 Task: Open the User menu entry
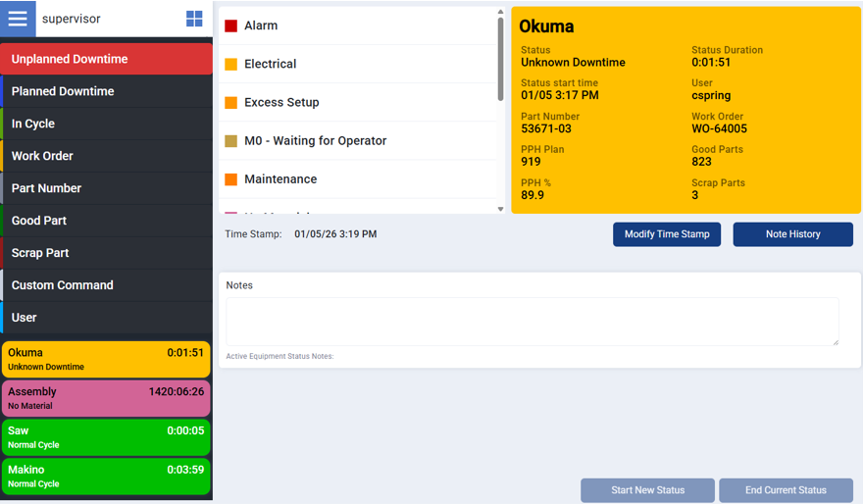pyautogui.click(x=106, y=318)
